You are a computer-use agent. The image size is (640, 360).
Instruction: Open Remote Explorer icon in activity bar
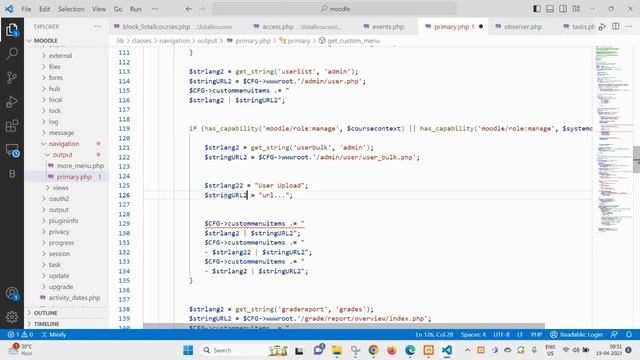[12, 150]
